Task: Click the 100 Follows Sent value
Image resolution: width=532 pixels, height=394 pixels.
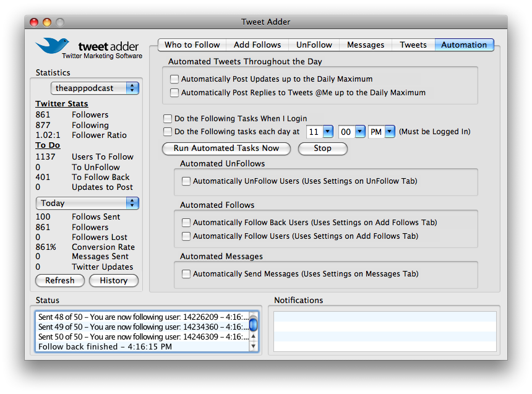Action: [43, 217]
